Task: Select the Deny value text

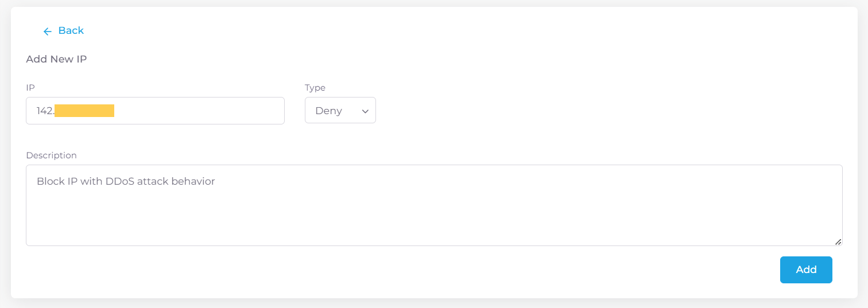Action: tap(329, 111)
